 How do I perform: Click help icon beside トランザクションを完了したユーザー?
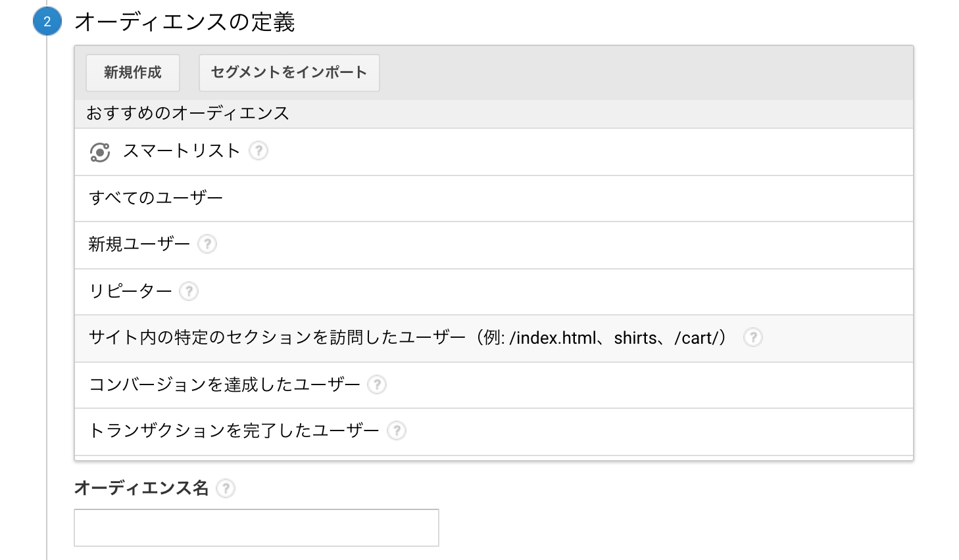coord(397,431)
